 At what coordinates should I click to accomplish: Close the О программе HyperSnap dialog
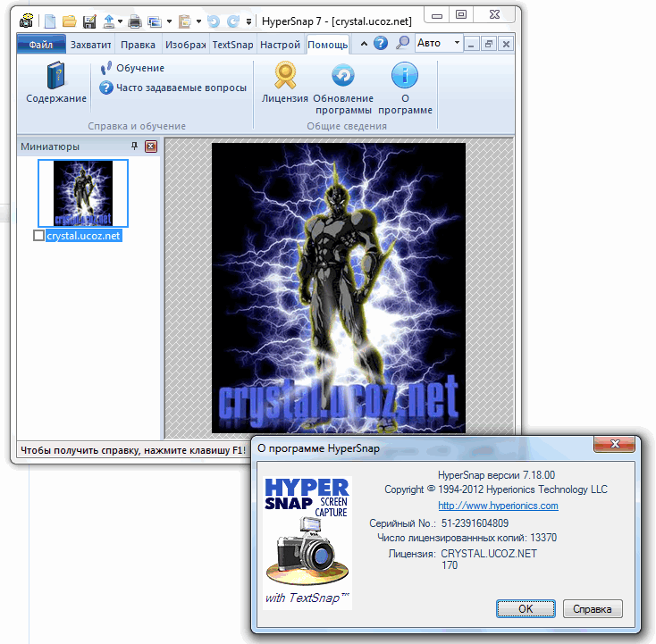[x=615, y=444]
